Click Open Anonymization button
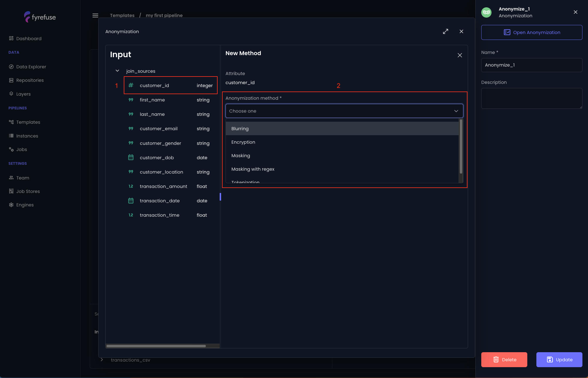The image size is (588, 378). [531, 32]
